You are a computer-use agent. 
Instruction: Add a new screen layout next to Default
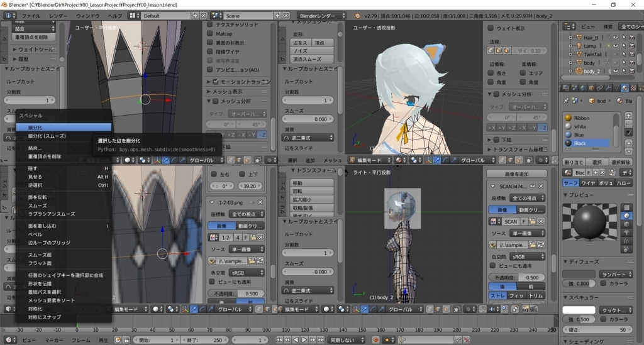(x=195, y=16)
